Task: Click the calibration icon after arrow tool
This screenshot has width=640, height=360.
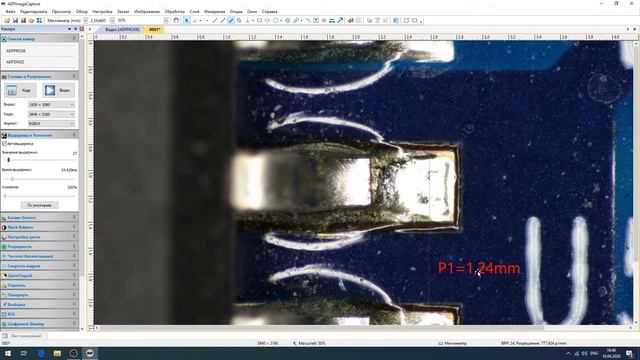Action: coord(351,20)
